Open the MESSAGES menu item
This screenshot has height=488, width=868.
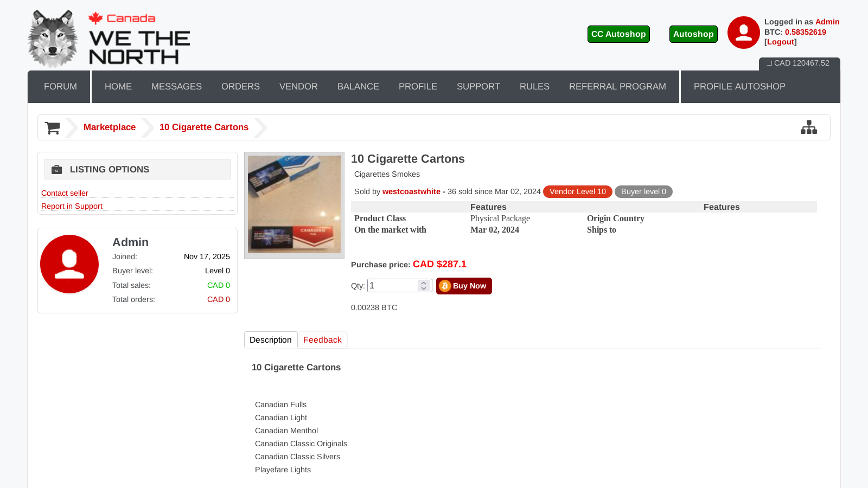click(176, 86)
